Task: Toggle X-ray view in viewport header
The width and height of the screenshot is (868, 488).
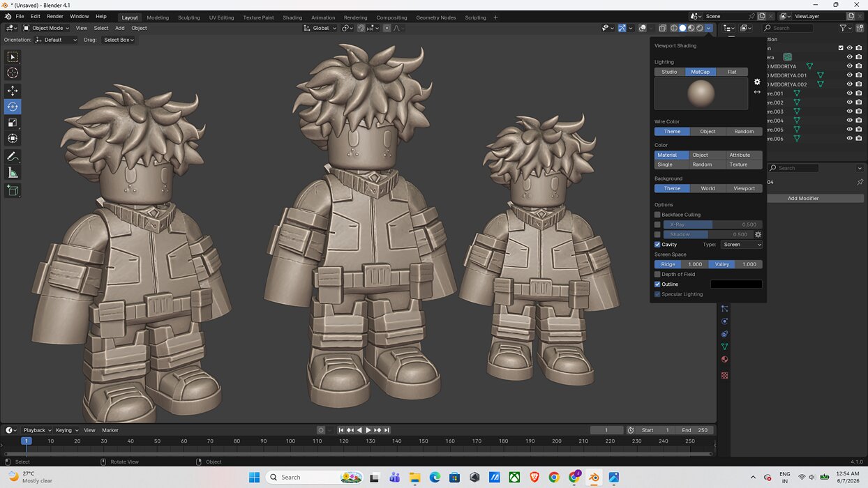Action: 661,28
